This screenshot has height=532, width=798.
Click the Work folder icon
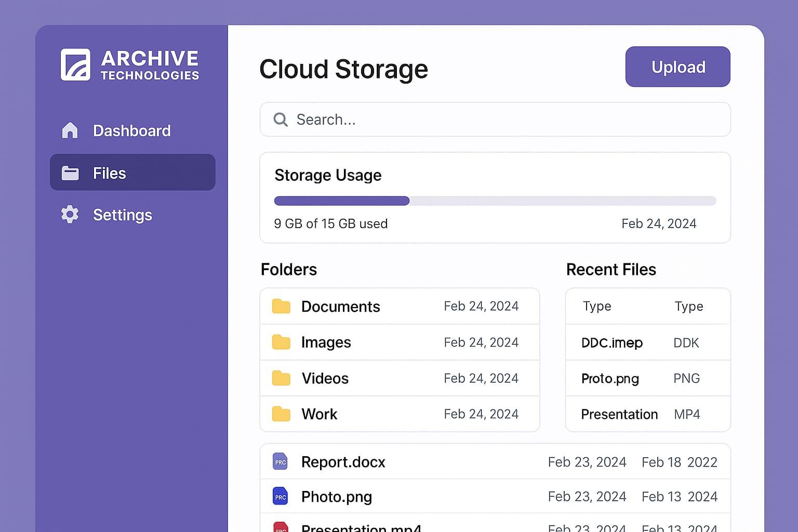(281, 414)
